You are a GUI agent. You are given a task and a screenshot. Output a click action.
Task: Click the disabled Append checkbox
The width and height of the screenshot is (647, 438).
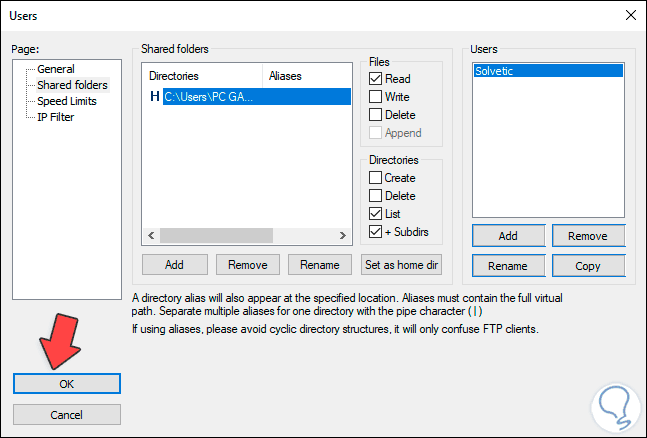[375, 133]
